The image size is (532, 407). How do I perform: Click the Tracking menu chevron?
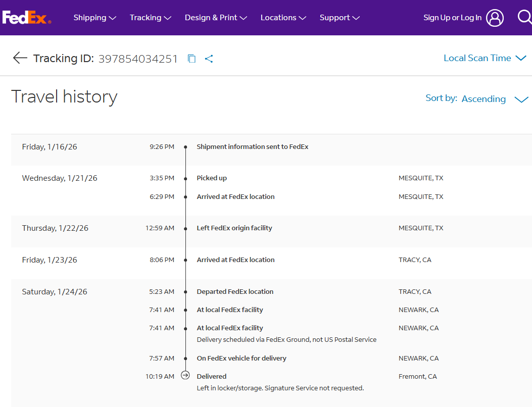click(168, 18)
